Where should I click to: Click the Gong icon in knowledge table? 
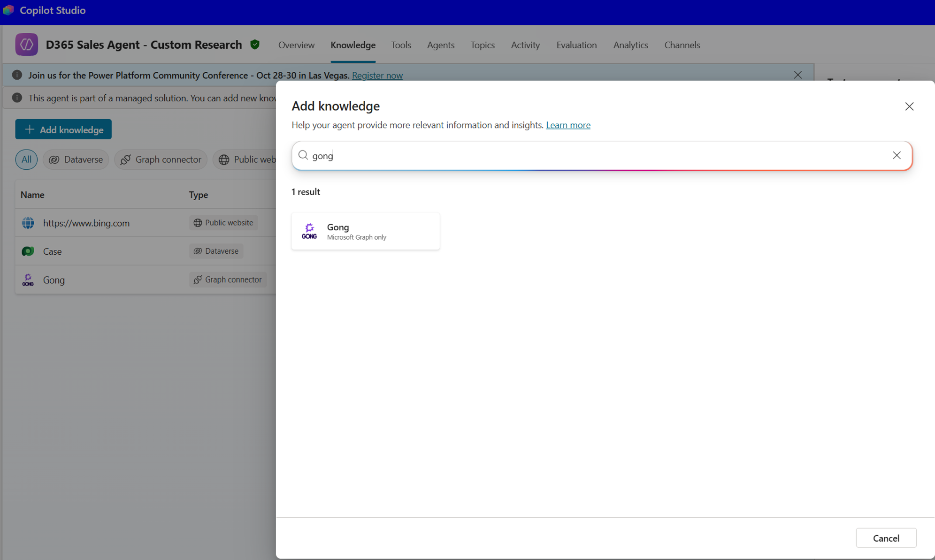(28, 280)
